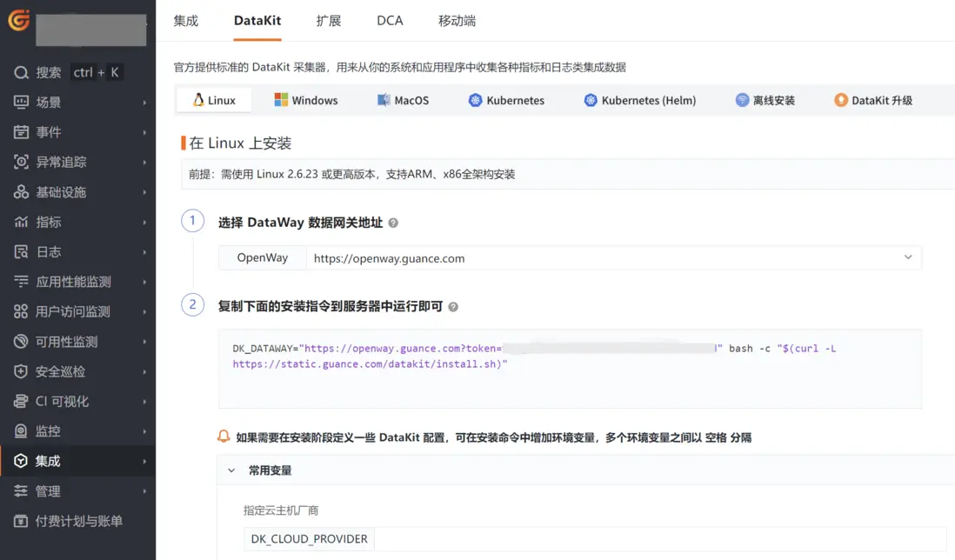This screenshot has width=955, height=560.
Task: Expand the 事件 submenu arrow
Action: tap(144, 133)
